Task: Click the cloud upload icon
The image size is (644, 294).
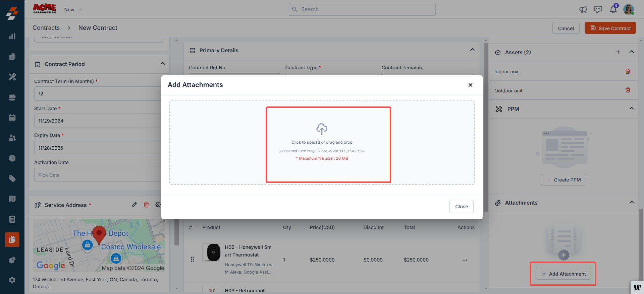Action: pos(322,129)
